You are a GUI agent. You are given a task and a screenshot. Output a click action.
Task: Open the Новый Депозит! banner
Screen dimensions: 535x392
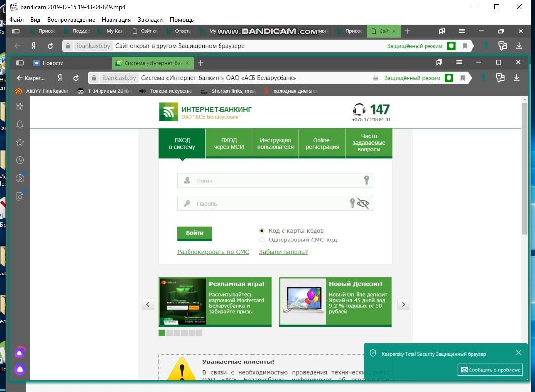[335, 302]
